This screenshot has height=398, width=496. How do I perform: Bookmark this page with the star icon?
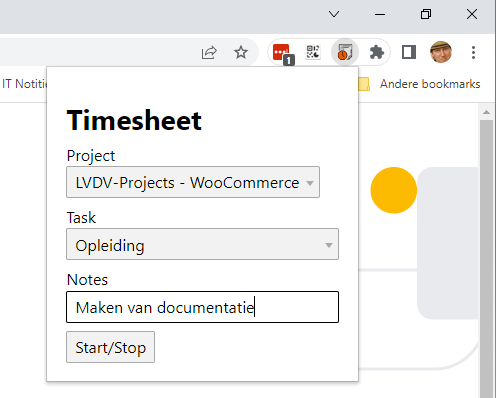click(x=241, y=52)
